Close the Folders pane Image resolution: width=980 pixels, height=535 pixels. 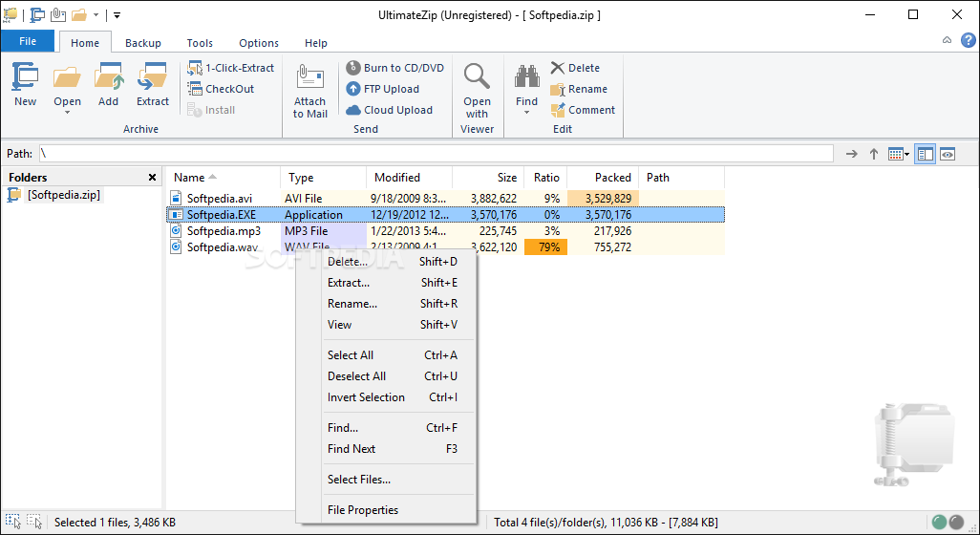[x=152, y=178]
